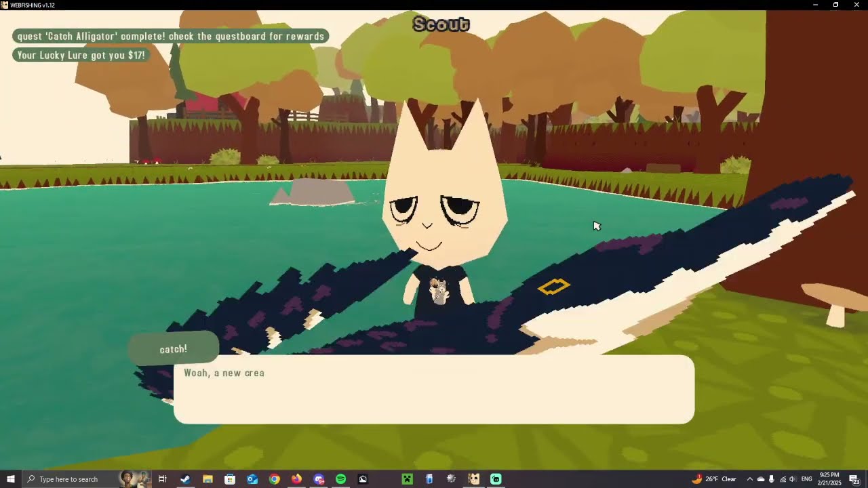Open Discord from the taskbar
Screen dimensions: 868x488
click(319, 479)
